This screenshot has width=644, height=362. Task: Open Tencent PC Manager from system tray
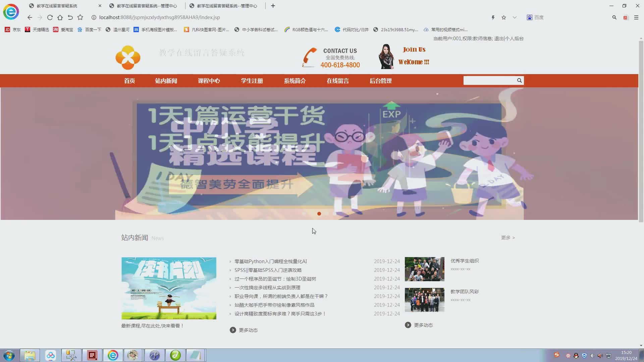(x=585, y=356)
